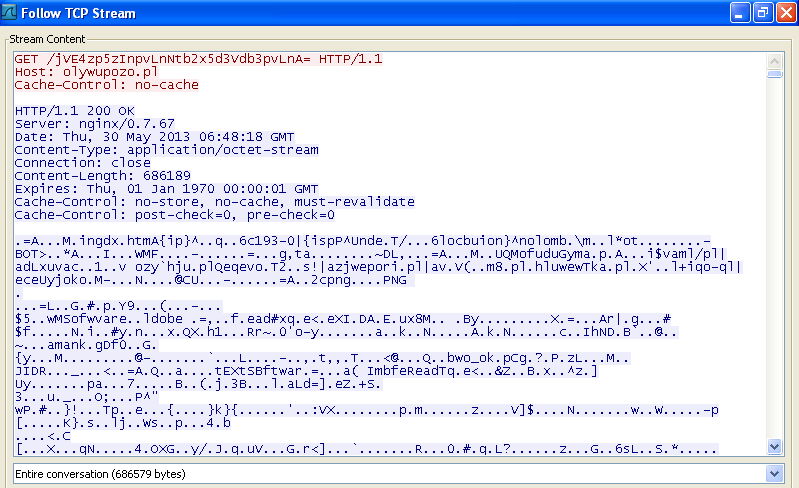Image resolution: width=799 pixels, height=488 pixels.
Task: Click the HTTP/1.1 200 OK response line
Action: [74, 111]
